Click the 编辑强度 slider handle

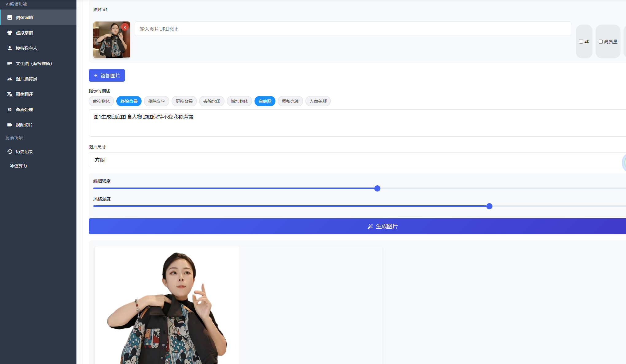[377, 188]
